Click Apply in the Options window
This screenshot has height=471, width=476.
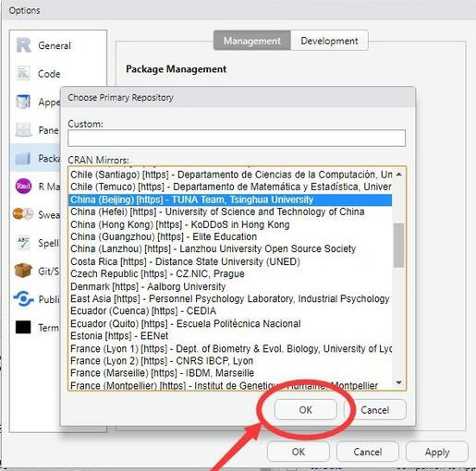point(437,452)
